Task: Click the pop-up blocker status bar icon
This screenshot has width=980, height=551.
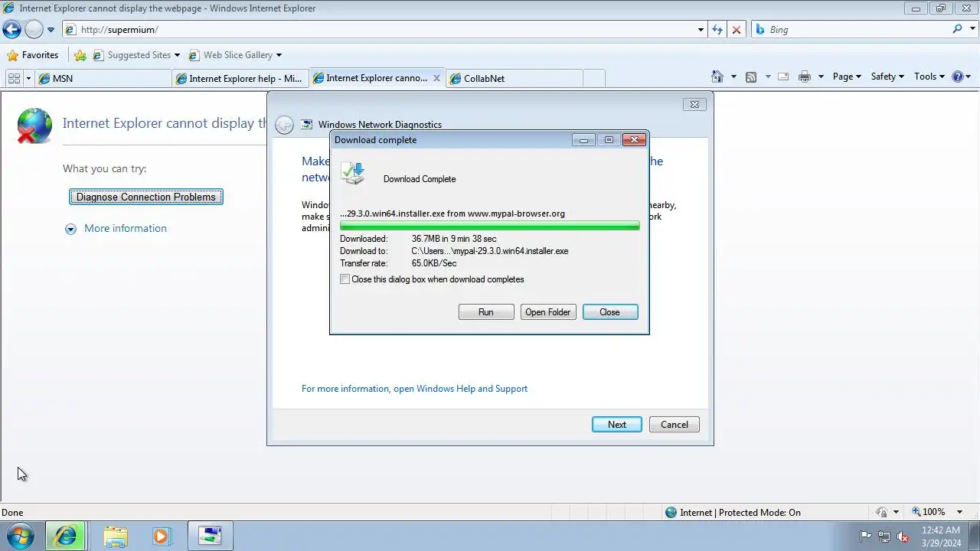Action: [881, 512]
